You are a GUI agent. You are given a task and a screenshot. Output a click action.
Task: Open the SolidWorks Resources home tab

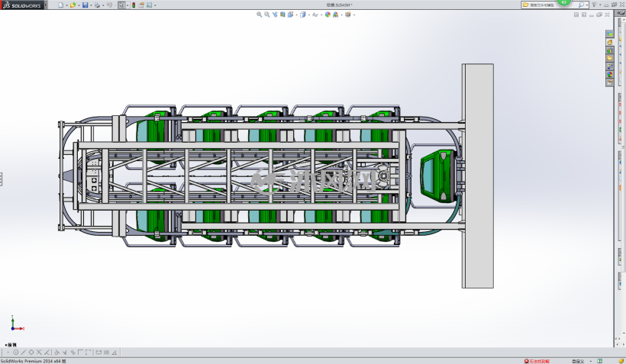pos(610,42)
